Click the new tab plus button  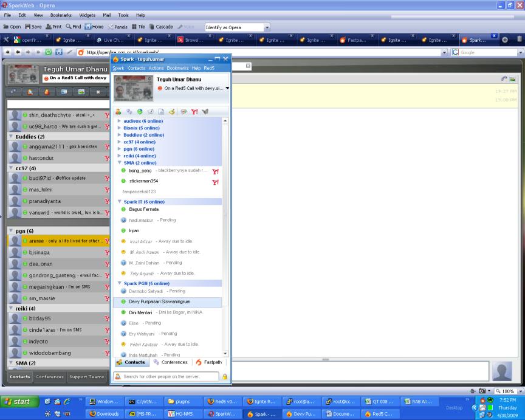[505, 40]
